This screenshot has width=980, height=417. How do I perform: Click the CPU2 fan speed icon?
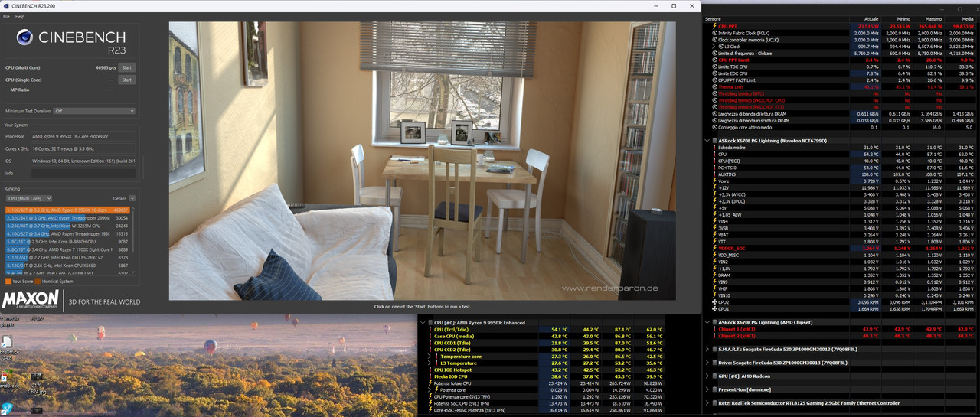coord(714,302)
